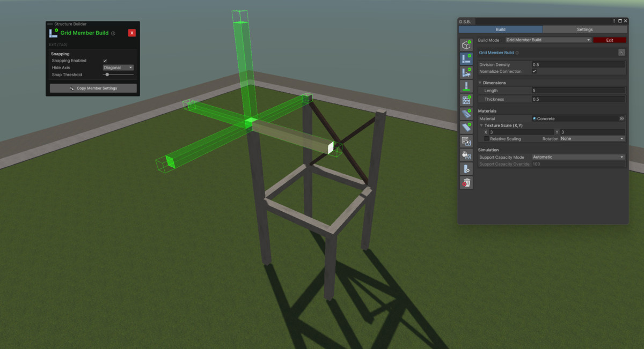
Task: Click the Support Capacity Override field
Action: [578, 164]
